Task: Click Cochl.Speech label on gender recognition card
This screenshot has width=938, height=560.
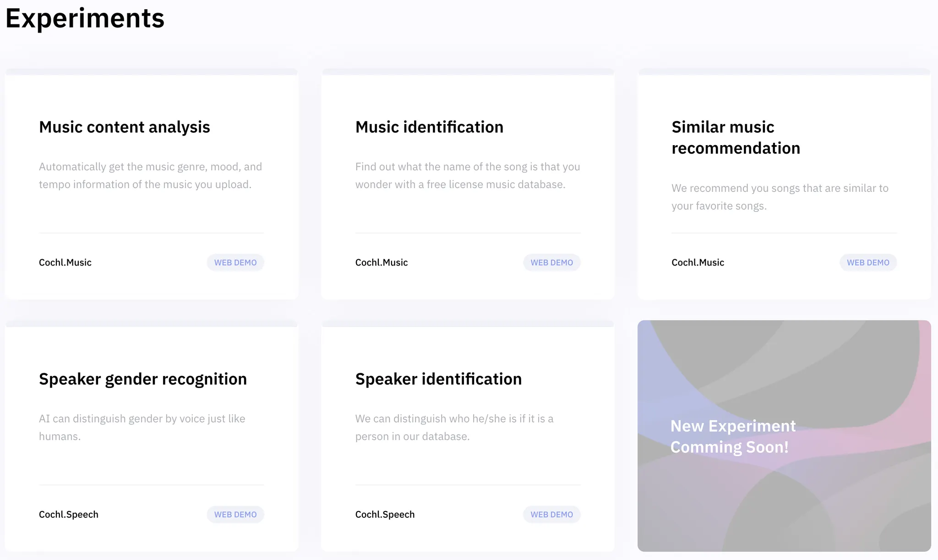Action: [x=68, y=514]
